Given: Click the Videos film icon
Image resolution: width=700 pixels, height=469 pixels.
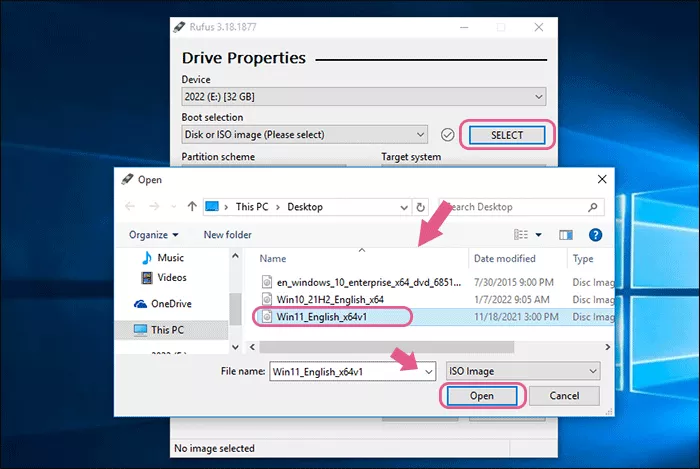Looking at the screenshot, I should [146, 278].
